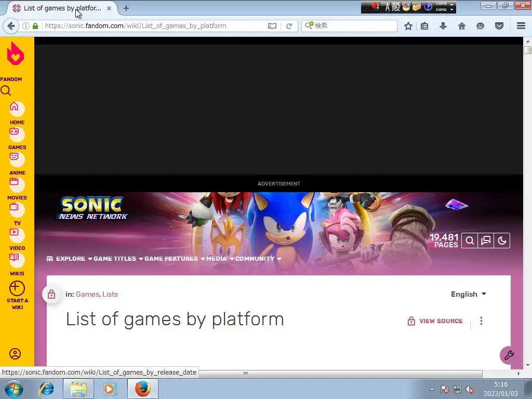Open the Windows Start button
The width and height of the screenshot is (532, 399).
tap(14, 389)
